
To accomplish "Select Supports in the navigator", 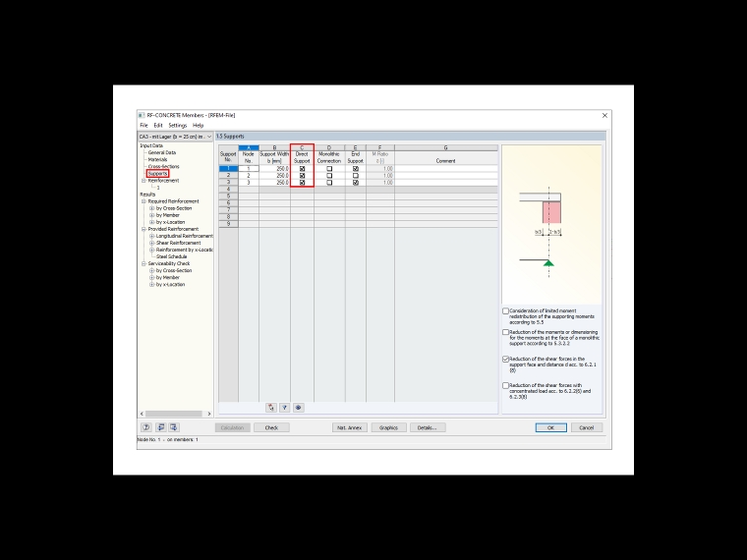I will [157, 174].
